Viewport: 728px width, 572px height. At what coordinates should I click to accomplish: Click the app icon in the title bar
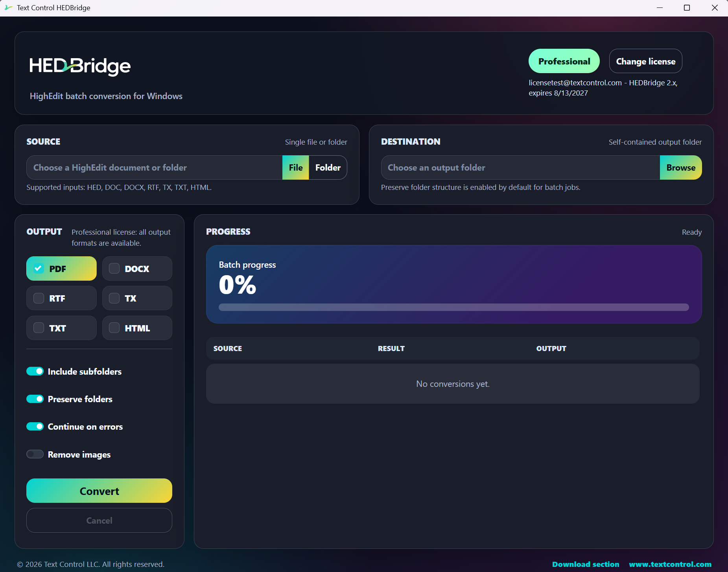(x=8, y=7)
